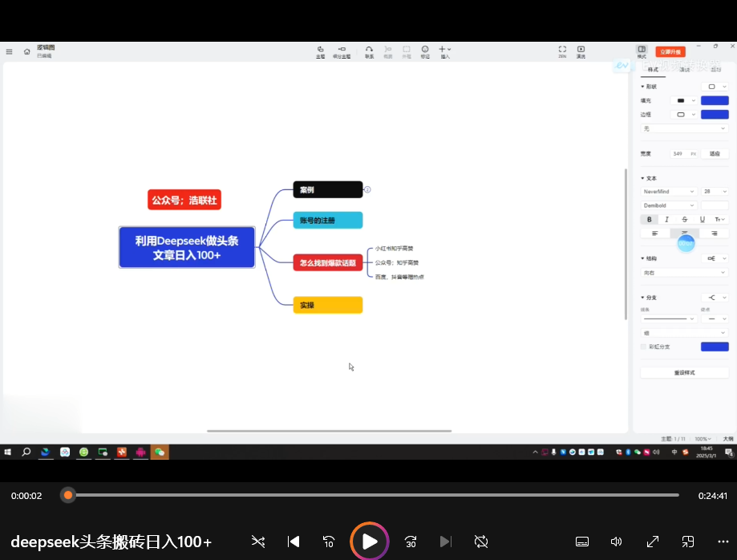737x560 pixels.
Task: Select the central Deepseek topic node
Action: 187,247
